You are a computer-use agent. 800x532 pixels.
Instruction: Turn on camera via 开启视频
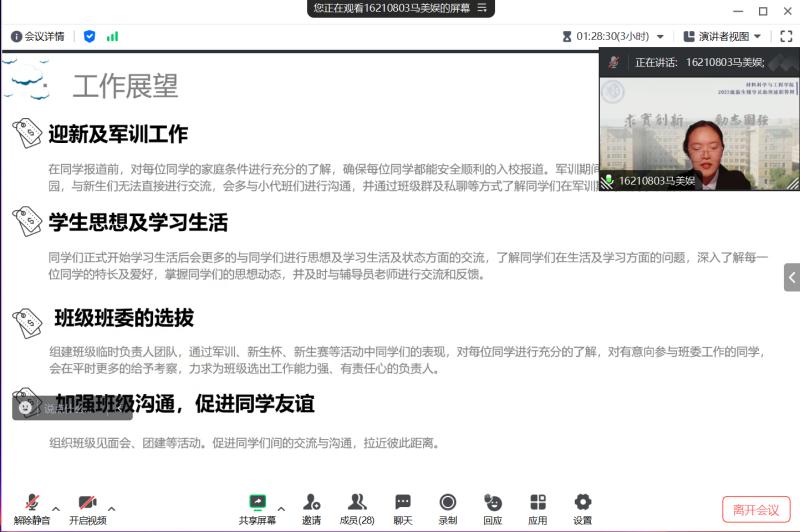[x=86, y=508]
